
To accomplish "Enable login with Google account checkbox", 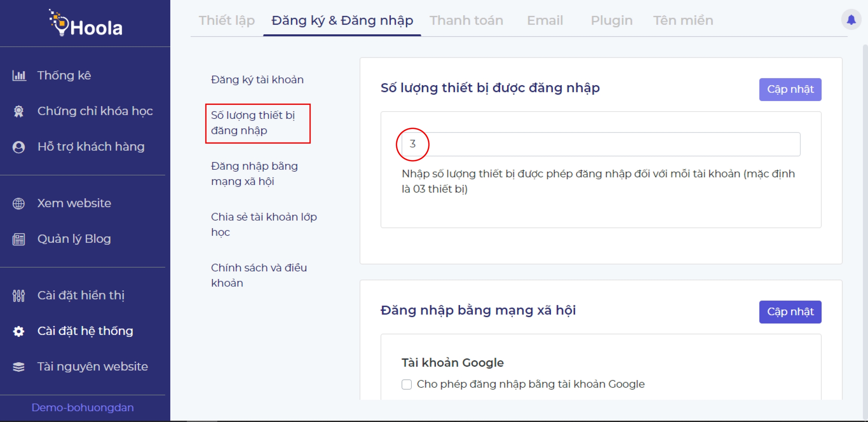I will [x=406, y=384].
